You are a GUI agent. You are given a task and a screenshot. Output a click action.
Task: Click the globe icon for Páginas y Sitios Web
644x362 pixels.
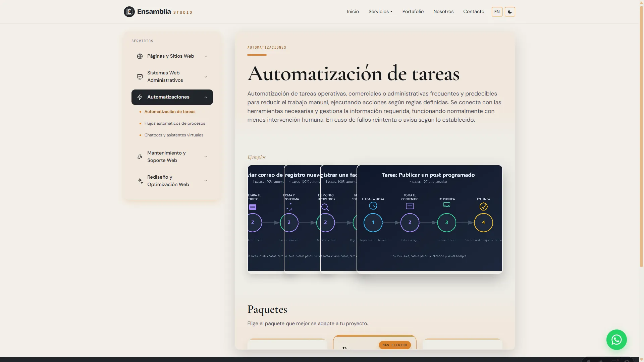pos(140,56)
